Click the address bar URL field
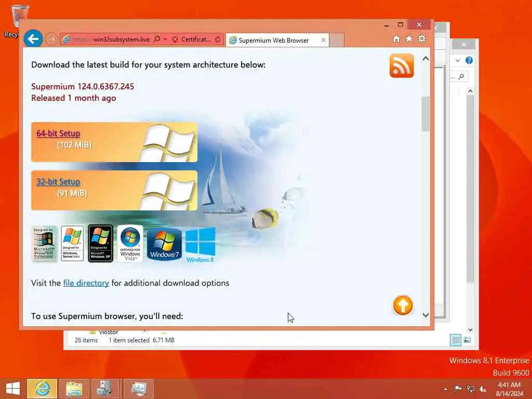This screenshot has width=532, height=399. coord(107,39)
